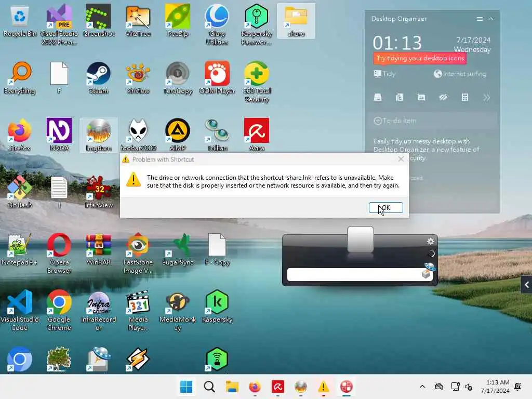The width and height of the screenshot is (532, 399).
Task: Open File Explorer from the taskbar
Action: pos(232,387)
